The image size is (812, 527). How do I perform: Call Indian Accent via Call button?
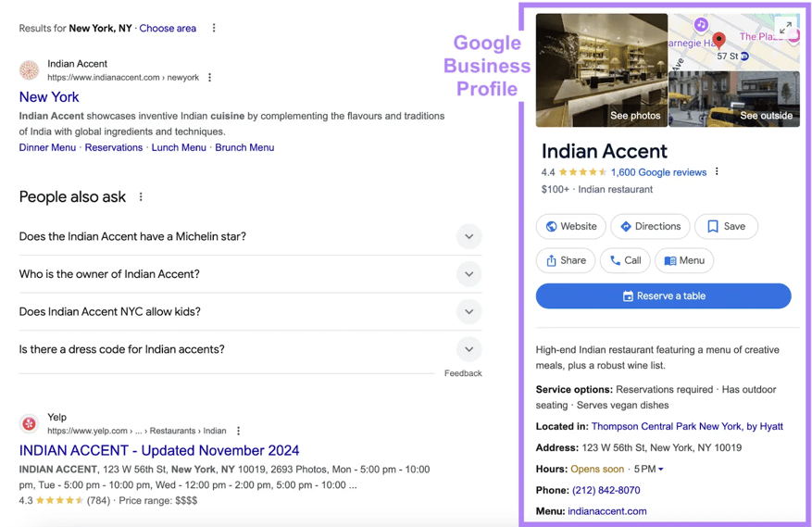coord(625,260)
